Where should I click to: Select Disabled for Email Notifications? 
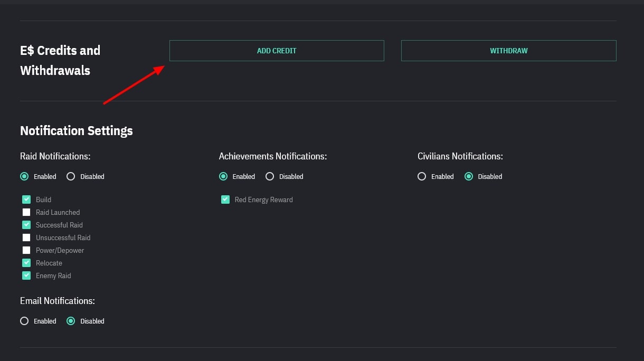coord(71,321)
